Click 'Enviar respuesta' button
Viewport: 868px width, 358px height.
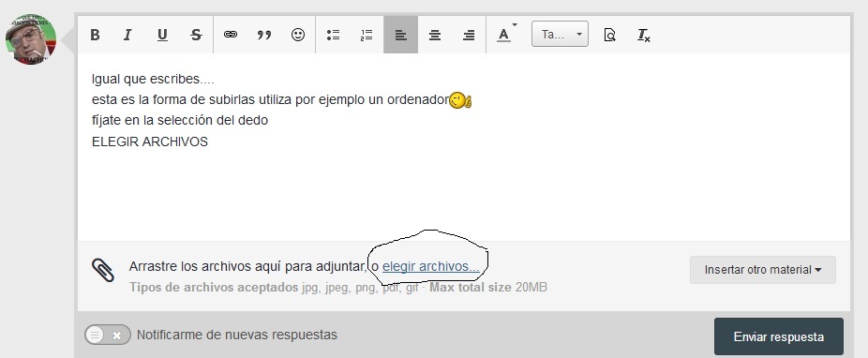click(x=778, y=336)
